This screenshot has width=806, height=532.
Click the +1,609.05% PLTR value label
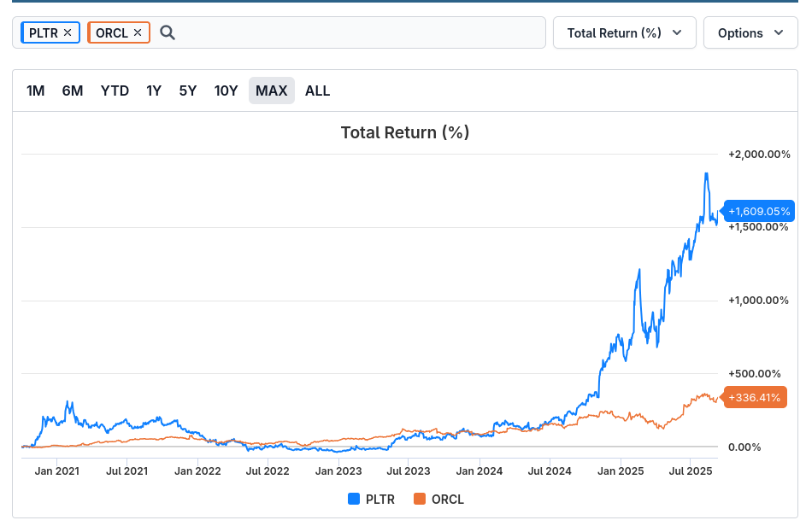(758, 211)
